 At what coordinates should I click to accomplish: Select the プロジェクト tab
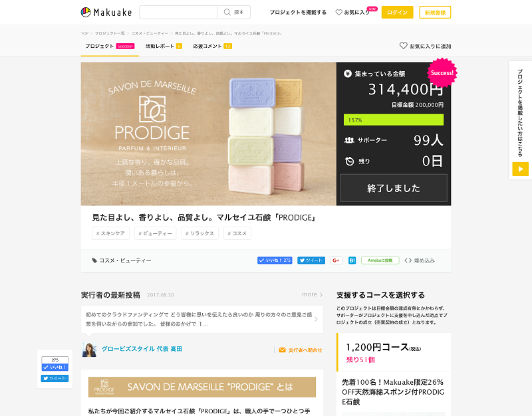[110, 46]
